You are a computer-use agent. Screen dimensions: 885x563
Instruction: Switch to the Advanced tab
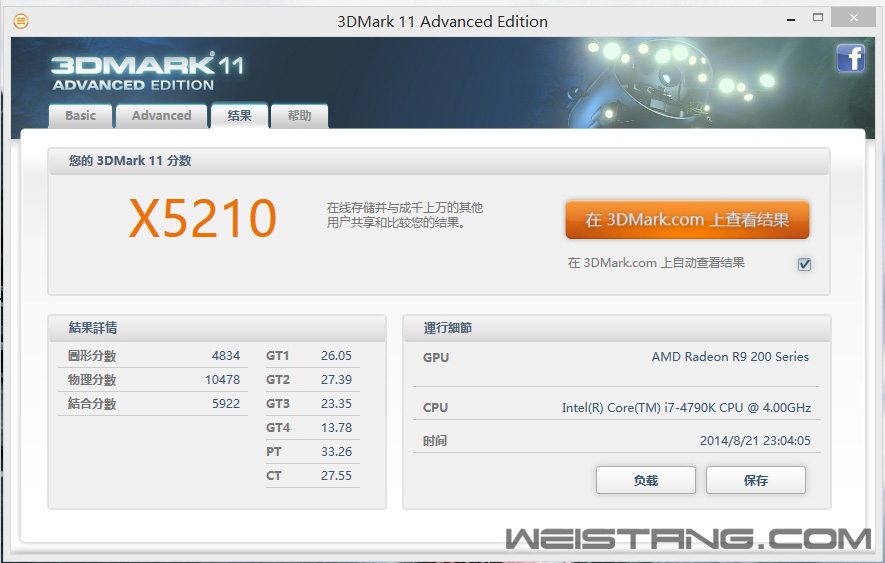click(x=161, y=116)
